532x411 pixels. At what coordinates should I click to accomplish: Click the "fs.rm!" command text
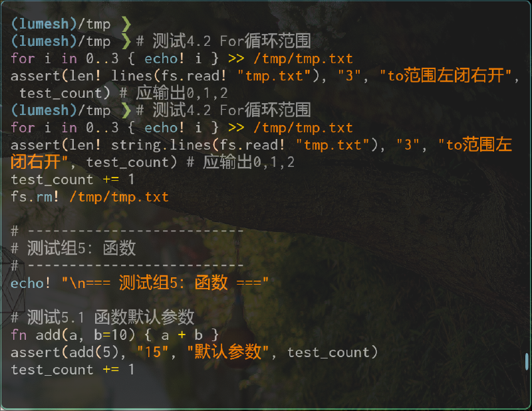coord(35,197)
